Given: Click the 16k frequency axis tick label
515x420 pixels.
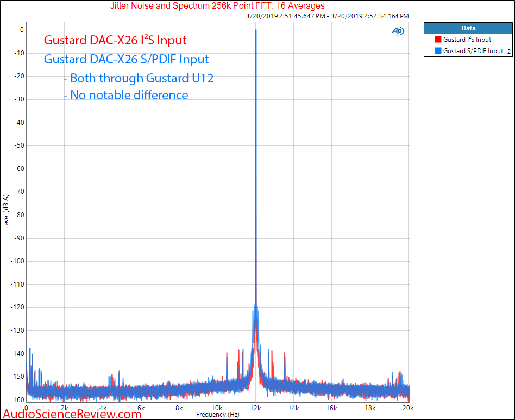Looking at the screenshot, I should click(332, 408).
